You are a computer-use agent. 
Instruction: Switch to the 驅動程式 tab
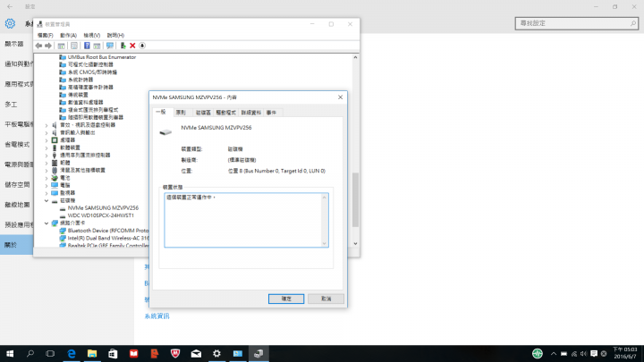coord(226,113)
